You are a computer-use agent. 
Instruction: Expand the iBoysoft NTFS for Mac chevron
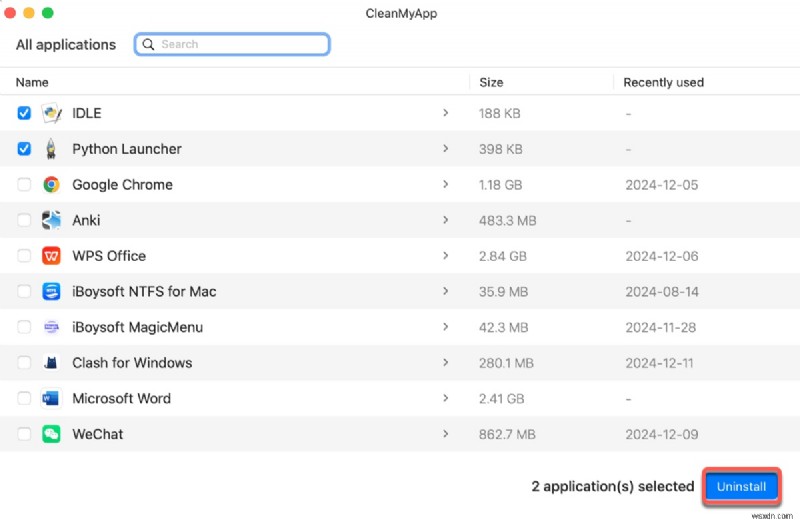tap(445, 291)
